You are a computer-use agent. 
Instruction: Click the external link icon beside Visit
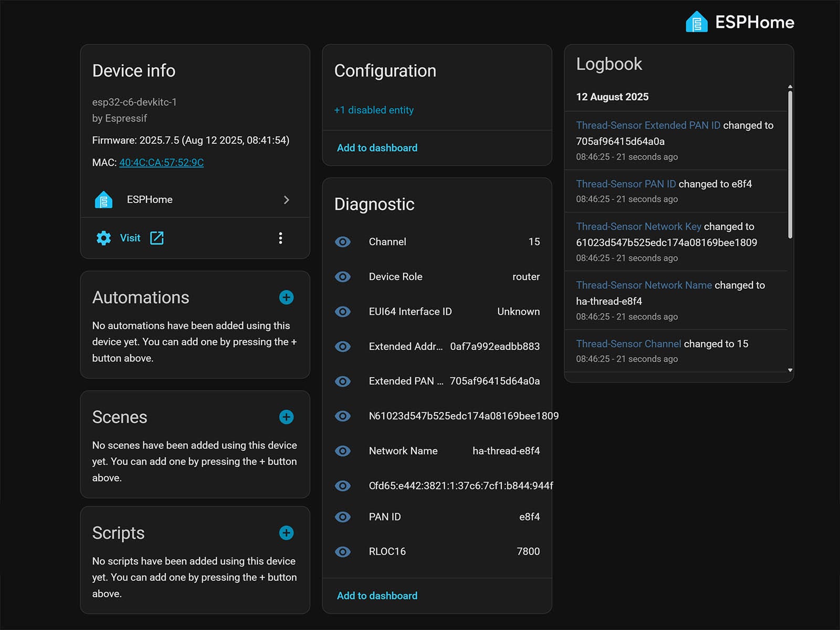pos(157,238)
